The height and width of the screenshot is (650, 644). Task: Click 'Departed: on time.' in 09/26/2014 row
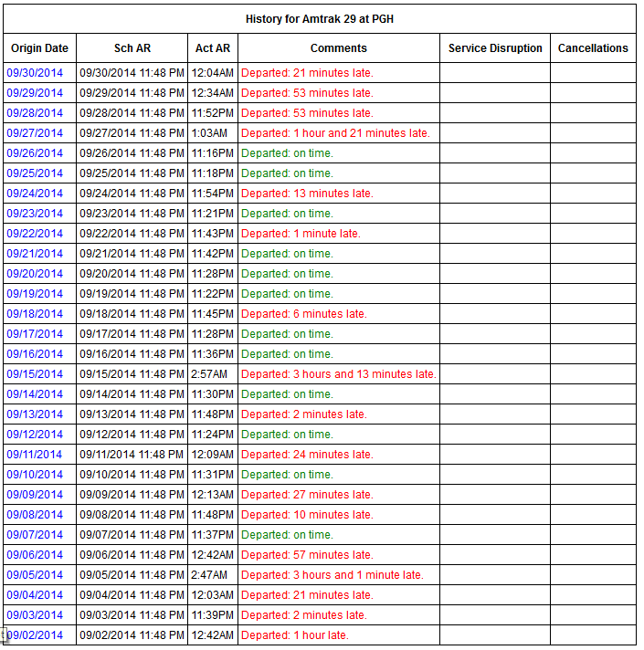tap(287, 153)
